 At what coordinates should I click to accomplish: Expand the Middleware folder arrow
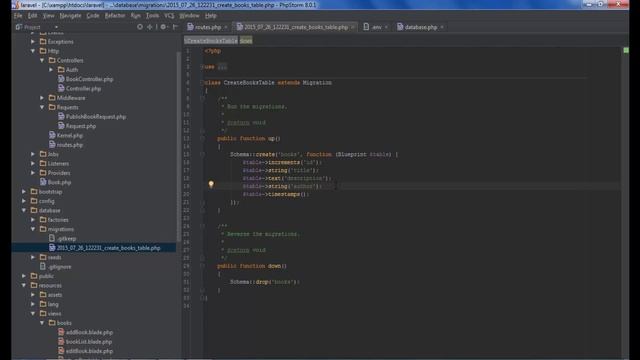click(42, 98)
